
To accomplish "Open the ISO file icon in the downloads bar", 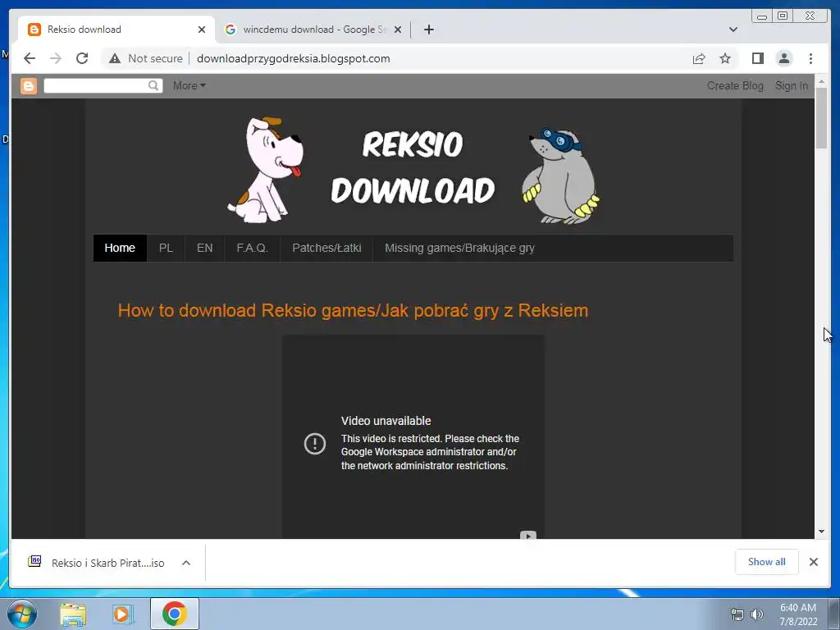I will (34, 561).
